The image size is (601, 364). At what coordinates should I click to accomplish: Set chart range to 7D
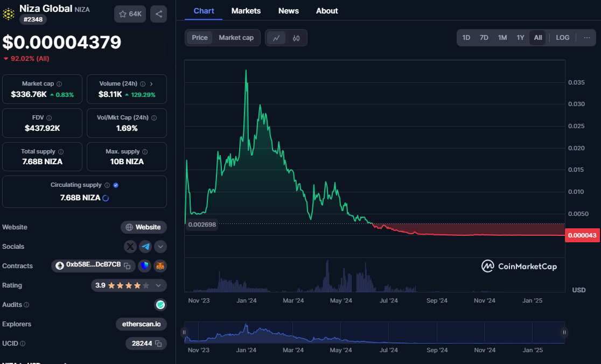coord(484,38)
